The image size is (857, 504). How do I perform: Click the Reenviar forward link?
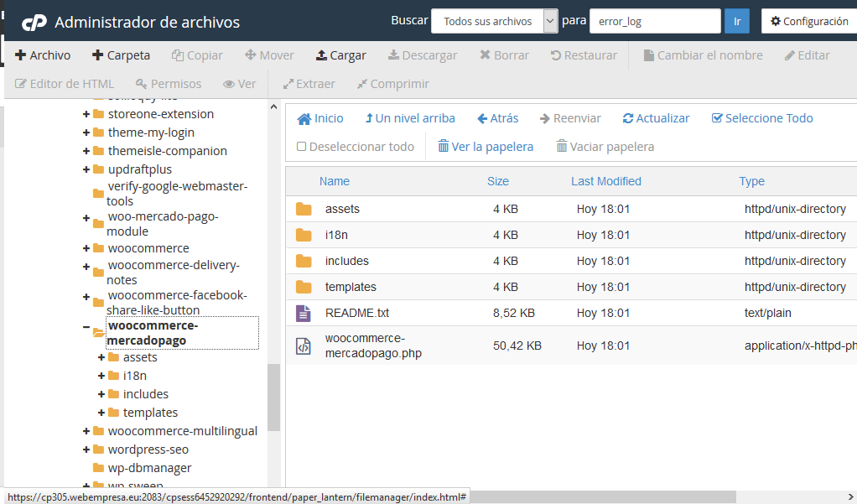pyautogui.click(x=570, y=118)
